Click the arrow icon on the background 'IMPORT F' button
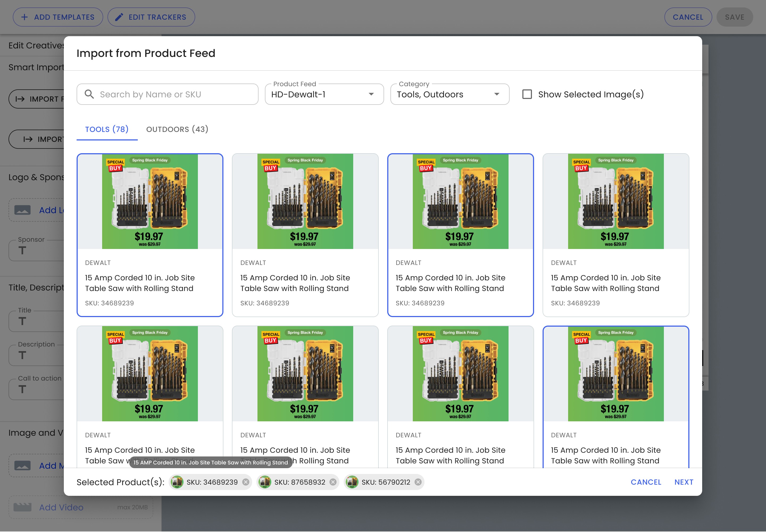This screenshot has width=766, height=532. coord(20,99)
